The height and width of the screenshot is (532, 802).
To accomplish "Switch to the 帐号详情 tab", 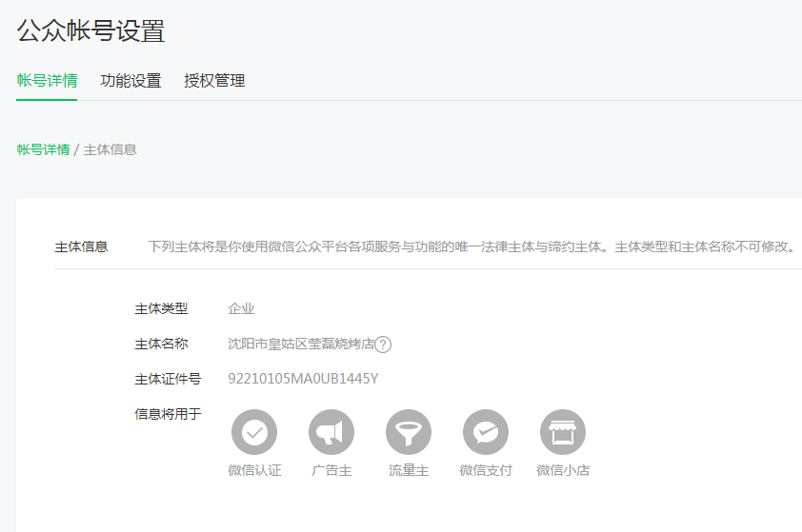I will click(47, 81).
